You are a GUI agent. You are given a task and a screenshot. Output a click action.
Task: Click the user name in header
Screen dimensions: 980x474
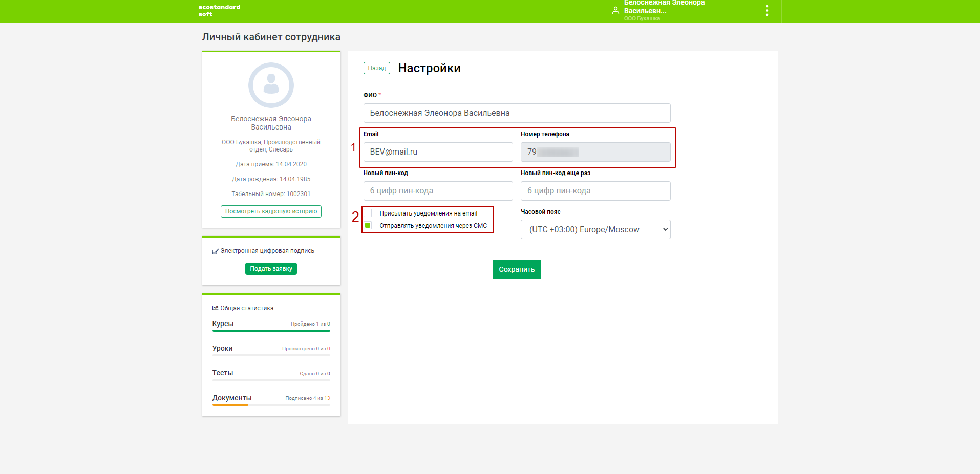click(x=664, y=7)
